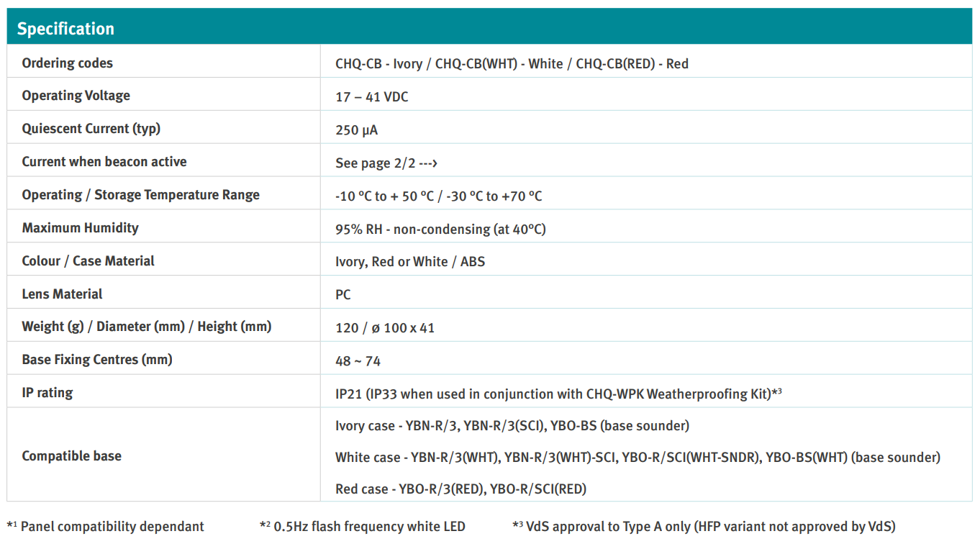Image resolution: width=980 pixels, height=544 pixels.
Task: Select the Ivory case compatible base line
Action: click(512, 426)
